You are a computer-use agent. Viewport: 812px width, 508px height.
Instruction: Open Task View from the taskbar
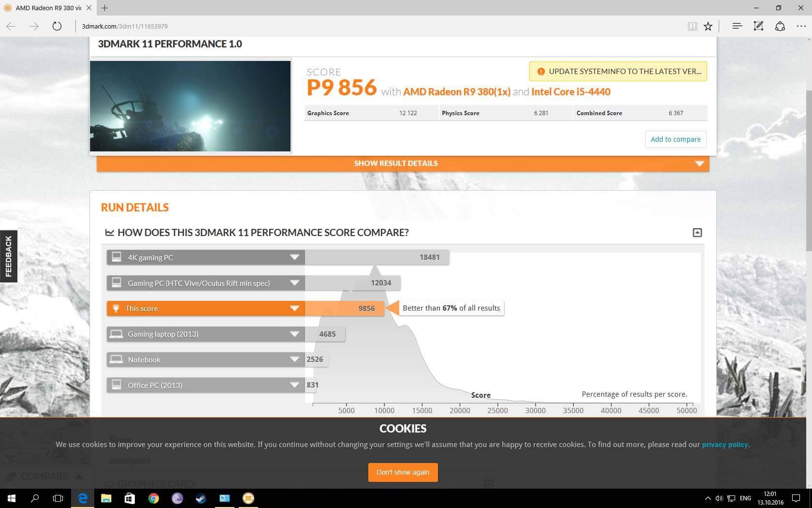tap(58, 498)
